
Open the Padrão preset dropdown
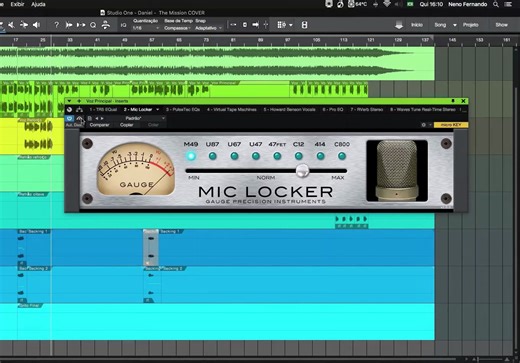(x=144, y=118)
